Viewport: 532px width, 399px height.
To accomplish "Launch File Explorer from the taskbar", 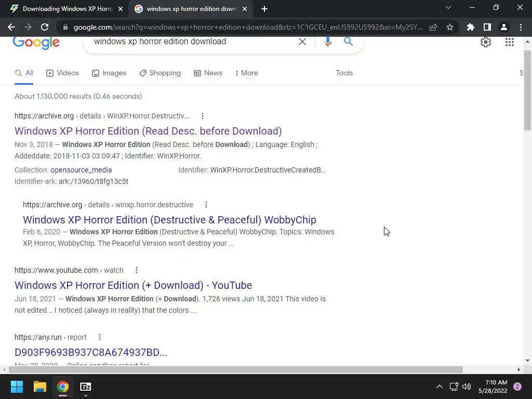I will pos(39,387).
